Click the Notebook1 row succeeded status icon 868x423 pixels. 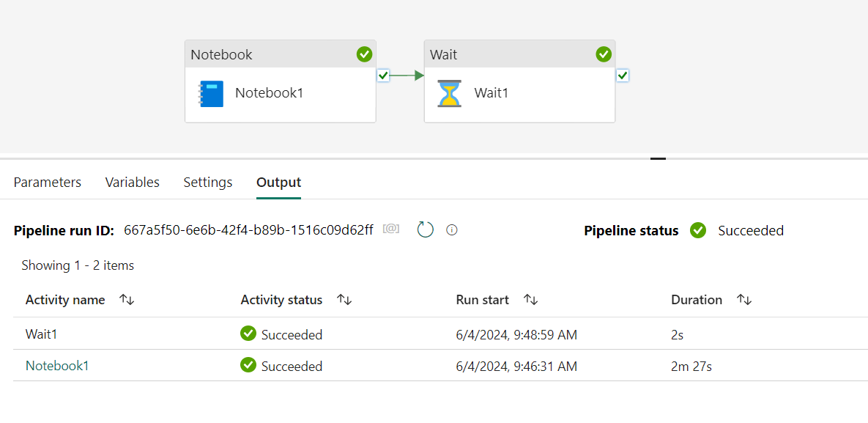(x=248, y=365)
